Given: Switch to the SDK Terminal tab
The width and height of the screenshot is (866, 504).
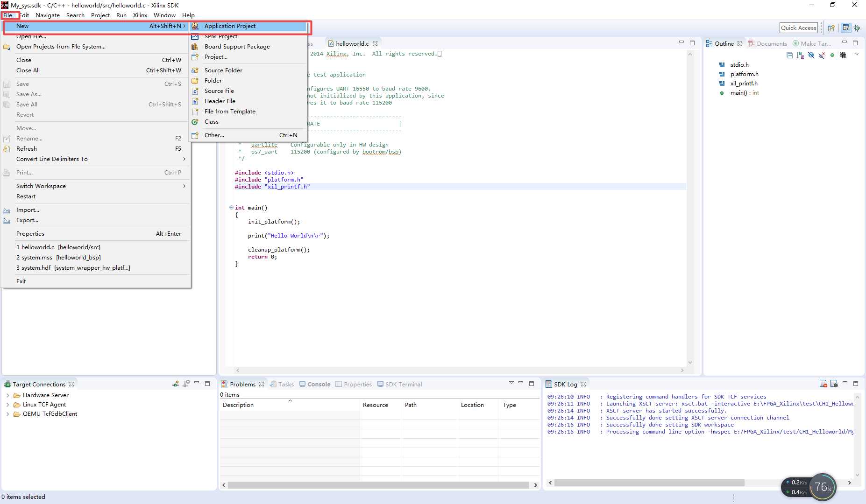Looking at the screenshot, I should click(400, 384).
